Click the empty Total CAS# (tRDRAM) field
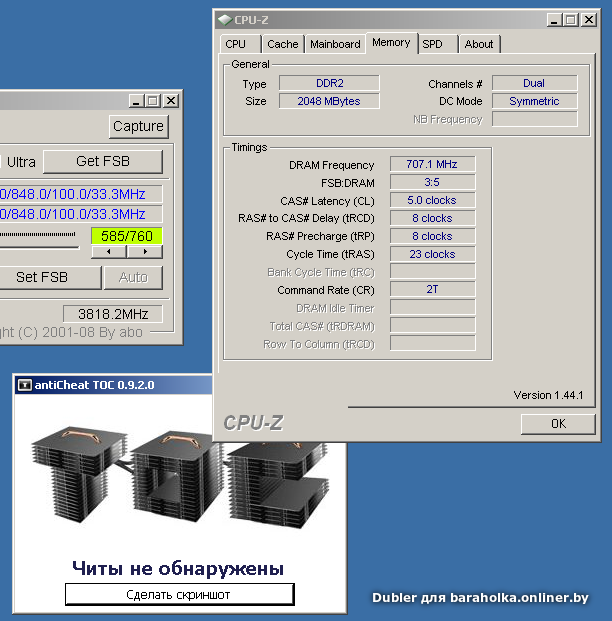The width and height of the screenshot is (612, 621). point(433,326)
